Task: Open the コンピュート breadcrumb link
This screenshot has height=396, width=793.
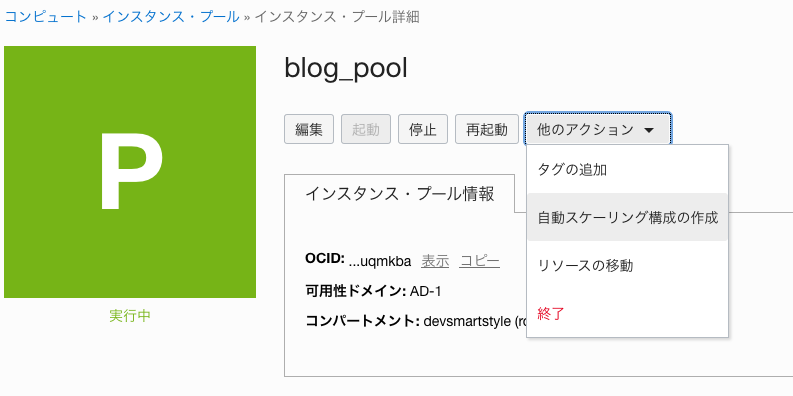Action: coord(46,17)
